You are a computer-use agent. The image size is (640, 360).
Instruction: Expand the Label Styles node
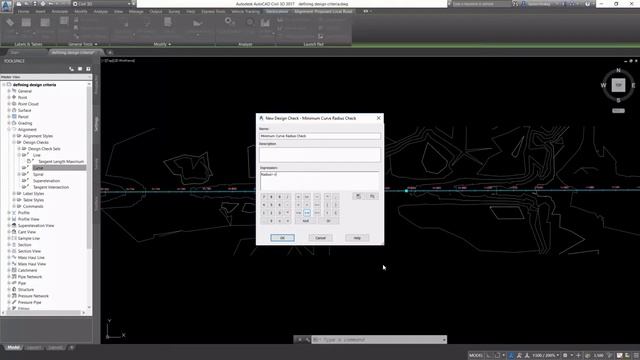coord(14,193)
